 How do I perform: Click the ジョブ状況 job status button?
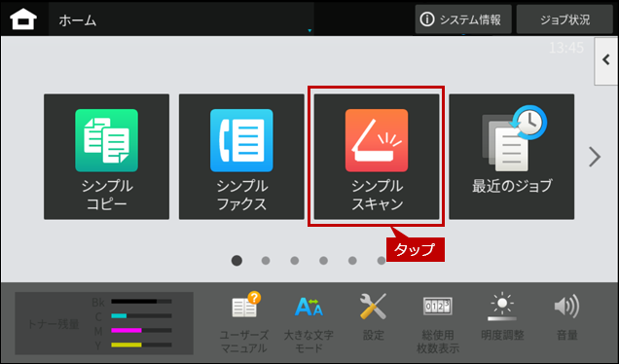click(564, 19)
